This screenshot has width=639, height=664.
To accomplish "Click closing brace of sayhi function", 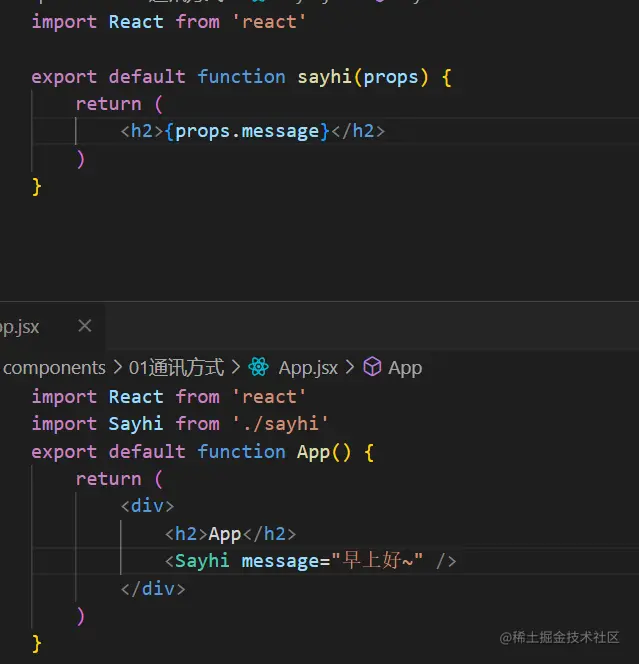I will [x=37, y=187].
